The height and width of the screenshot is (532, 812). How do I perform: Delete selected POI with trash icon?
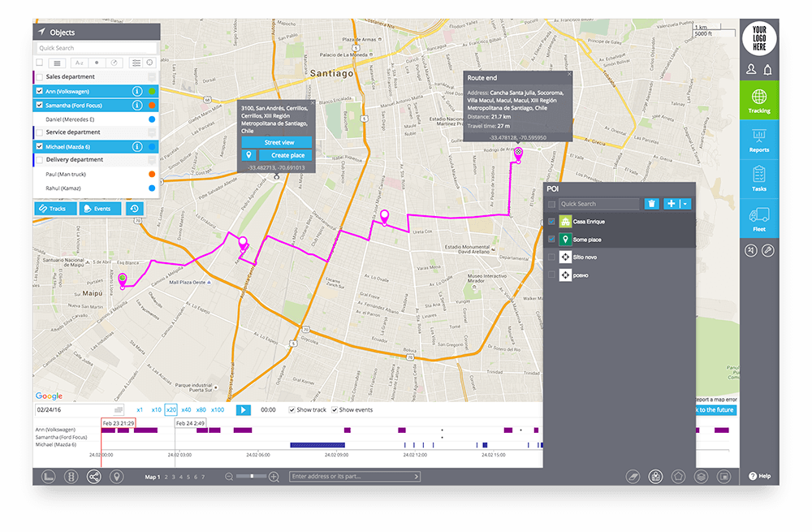tap(651, 204)
